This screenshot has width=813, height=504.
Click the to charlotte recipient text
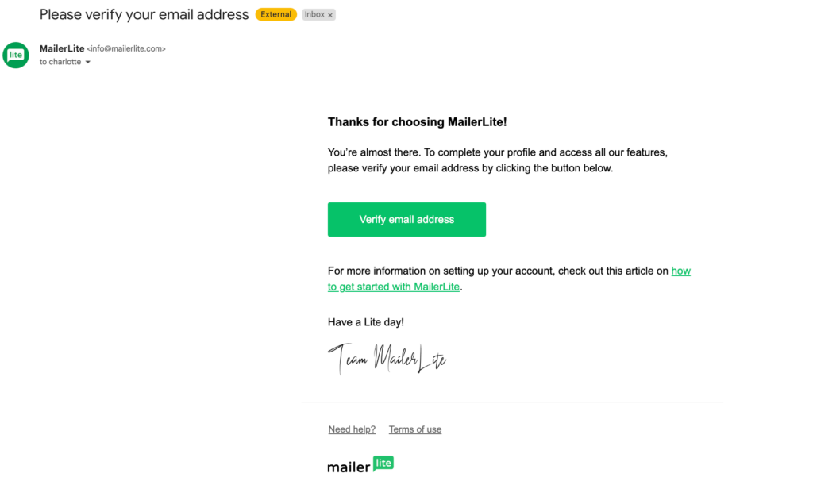[x=60, y=62]
